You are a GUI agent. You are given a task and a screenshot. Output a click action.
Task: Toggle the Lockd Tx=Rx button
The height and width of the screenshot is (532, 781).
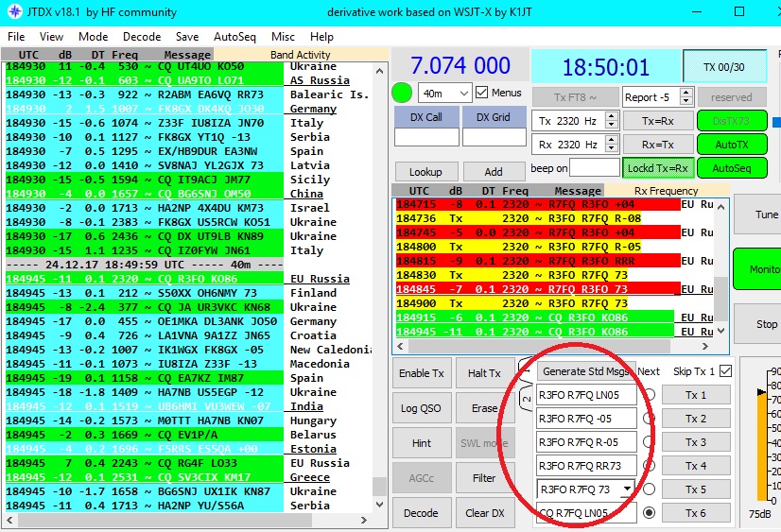point(656,168)
